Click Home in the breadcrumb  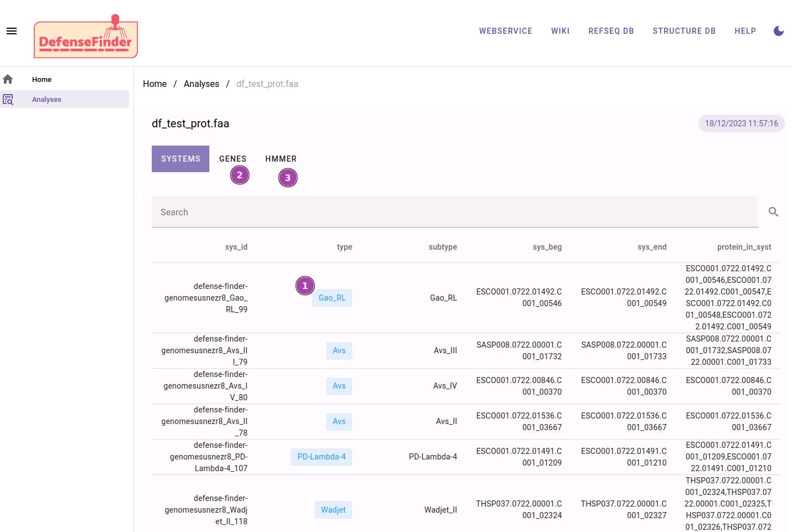[x=155, y=84]
